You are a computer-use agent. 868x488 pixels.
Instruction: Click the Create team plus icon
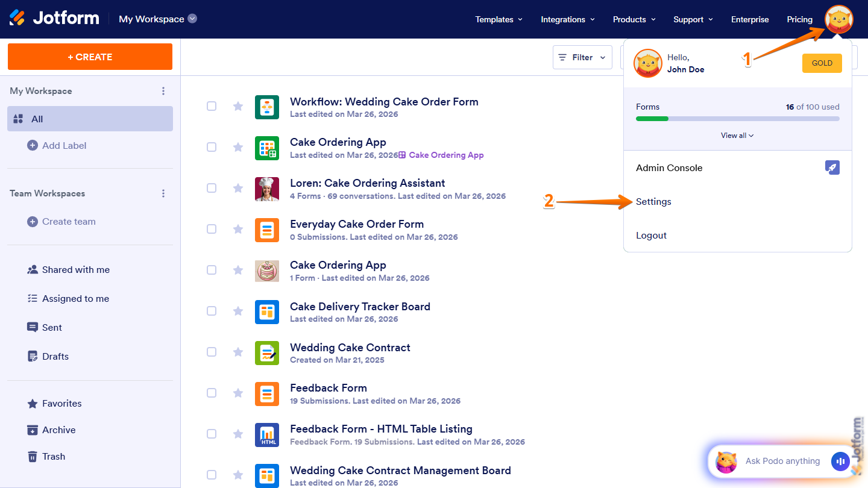33,222
